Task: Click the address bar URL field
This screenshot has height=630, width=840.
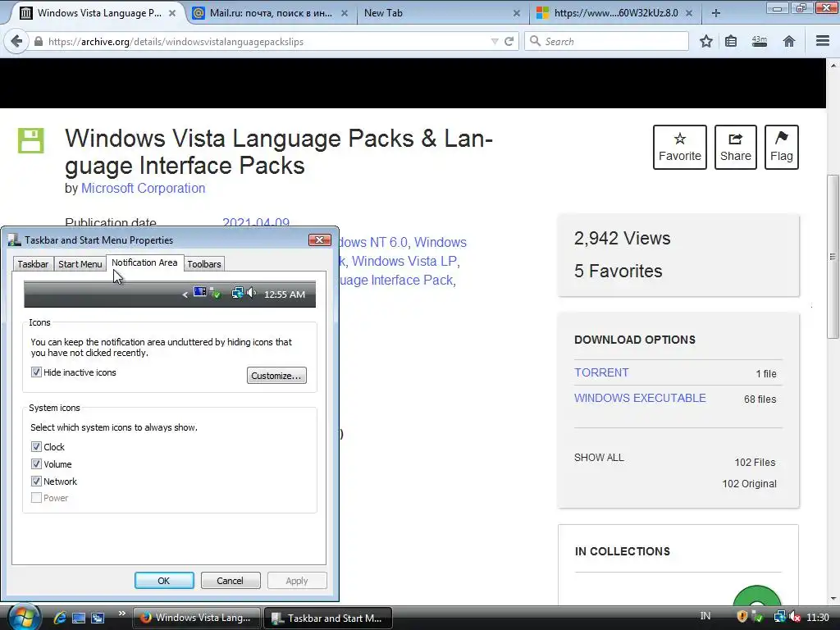Action: pos(268,41)
